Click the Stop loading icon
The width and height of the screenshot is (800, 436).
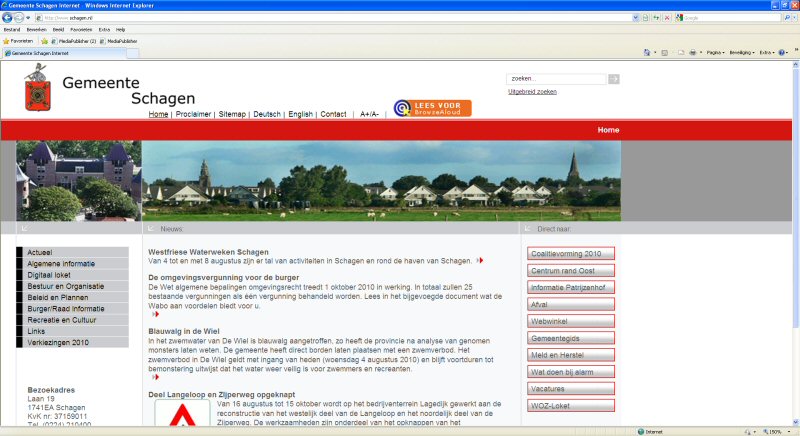666,18
